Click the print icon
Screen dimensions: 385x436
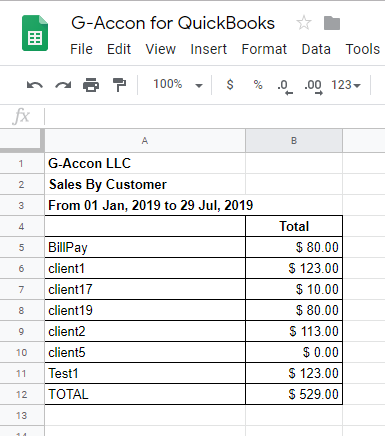click(x=91, y=85)
